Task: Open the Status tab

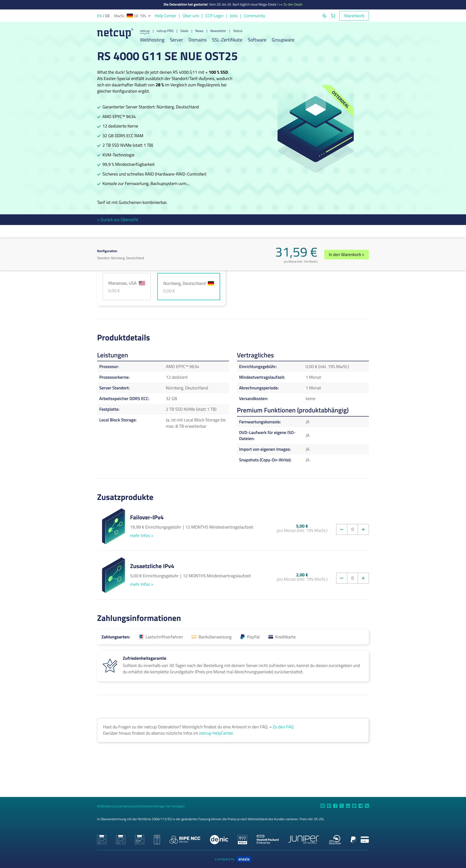Action: pos(238,31)
